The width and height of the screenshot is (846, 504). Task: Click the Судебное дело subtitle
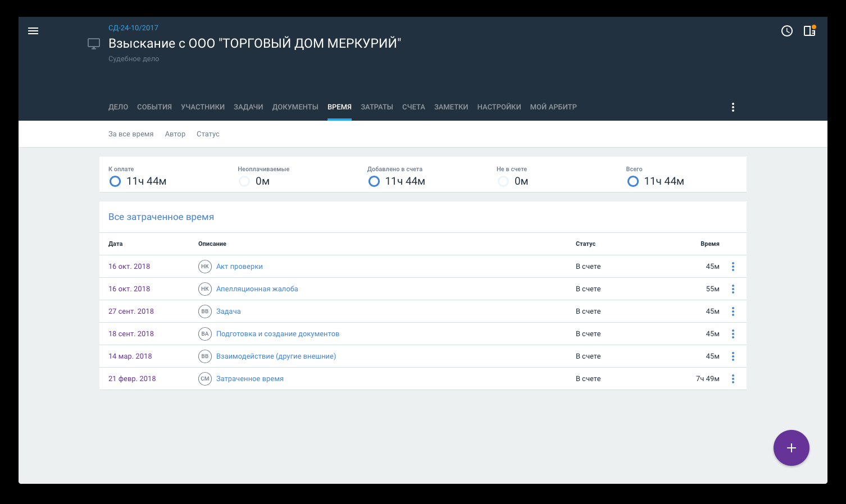134,59
